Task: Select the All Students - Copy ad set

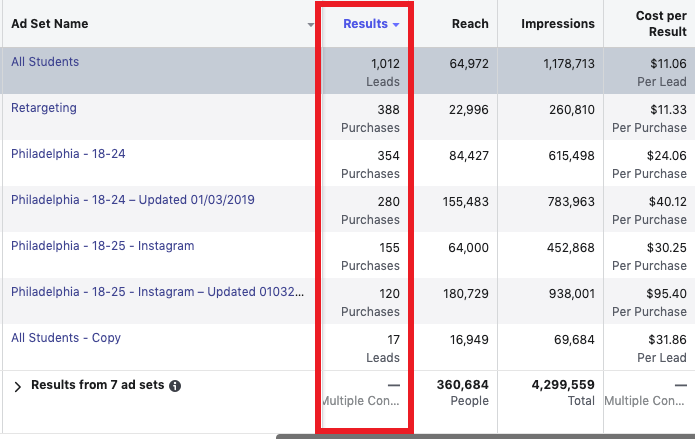Action: (66, 338)
